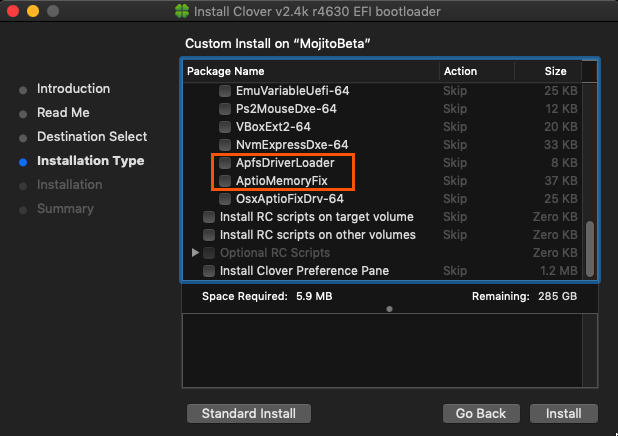Click the dimmed Summary step label
Image resolution: width=618 pixels, height=436 pixels.
click(x=65, y=209)
